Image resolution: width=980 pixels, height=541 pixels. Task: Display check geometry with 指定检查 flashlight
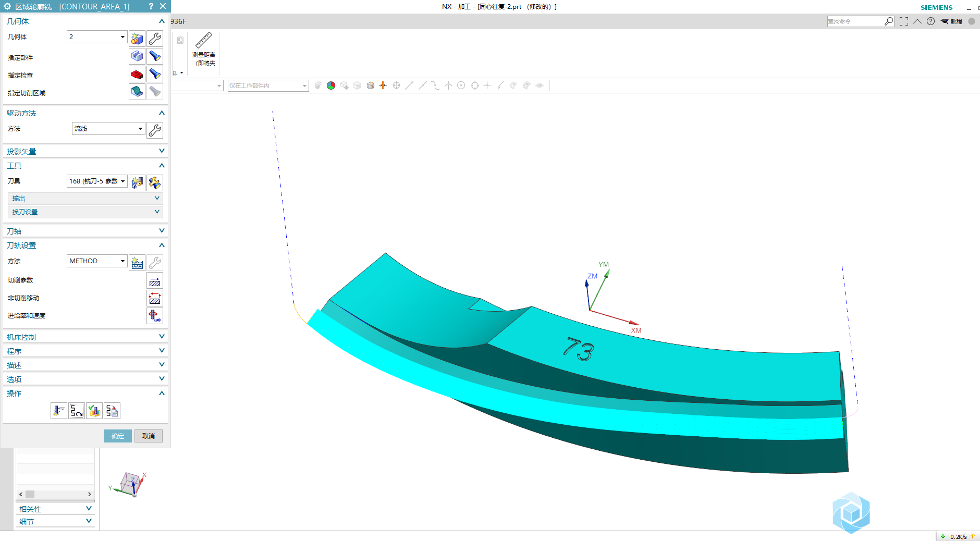coord(155,74)
